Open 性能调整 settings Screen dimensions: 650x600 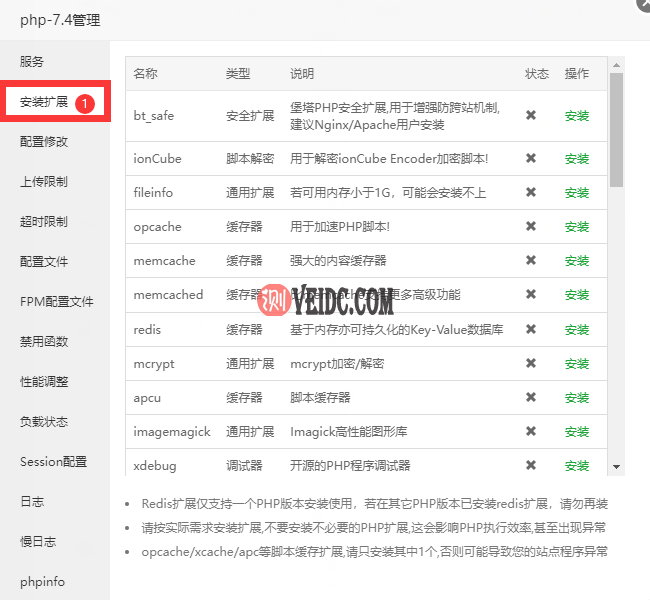click(x=44, y=381)
